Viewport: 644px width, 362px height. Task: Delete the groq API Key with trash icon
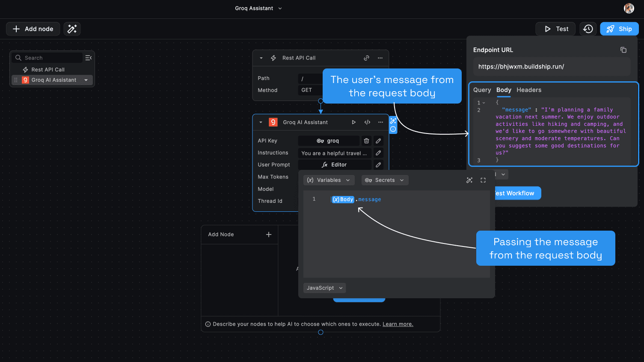[366, 141]
